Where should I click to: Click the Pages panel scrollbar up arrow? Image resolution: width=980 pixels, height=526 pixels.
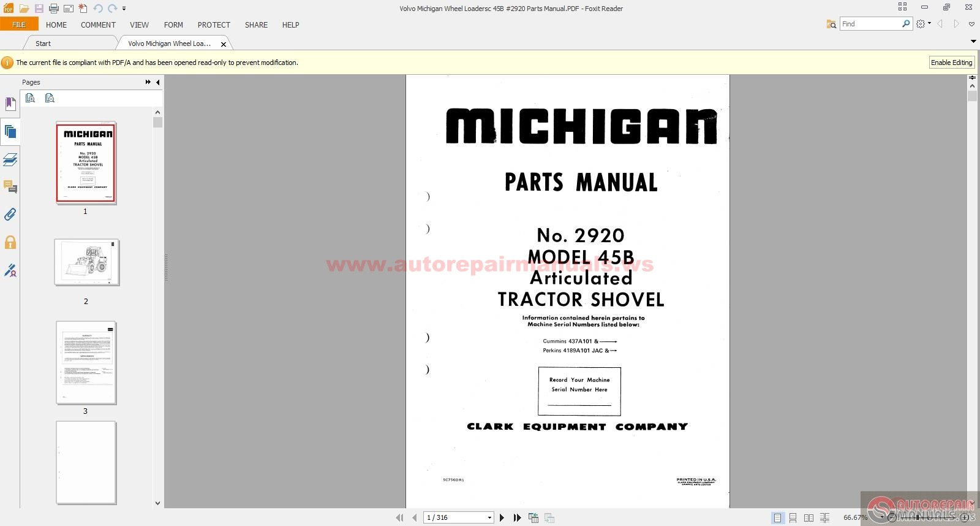157,112
